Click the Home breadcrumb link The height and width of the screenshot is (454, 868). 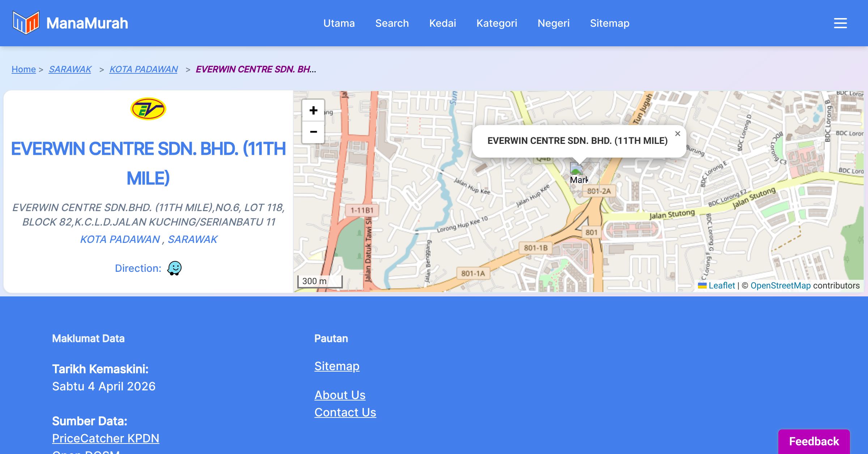pos(24,69)
